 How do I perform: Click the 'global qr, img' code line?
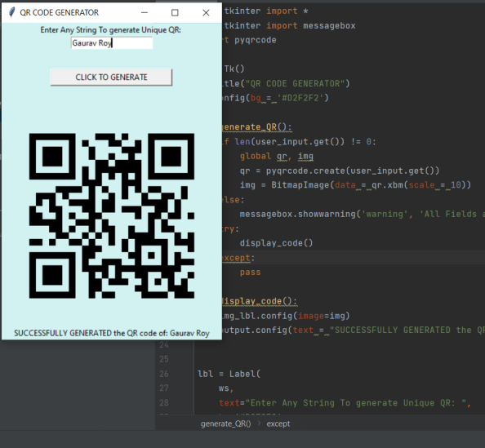[277, 156]
